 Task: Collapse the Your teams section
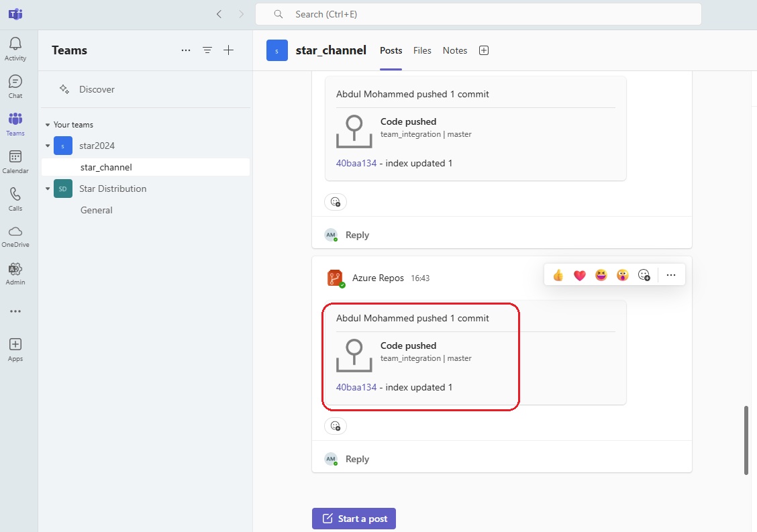pos(47,125)
